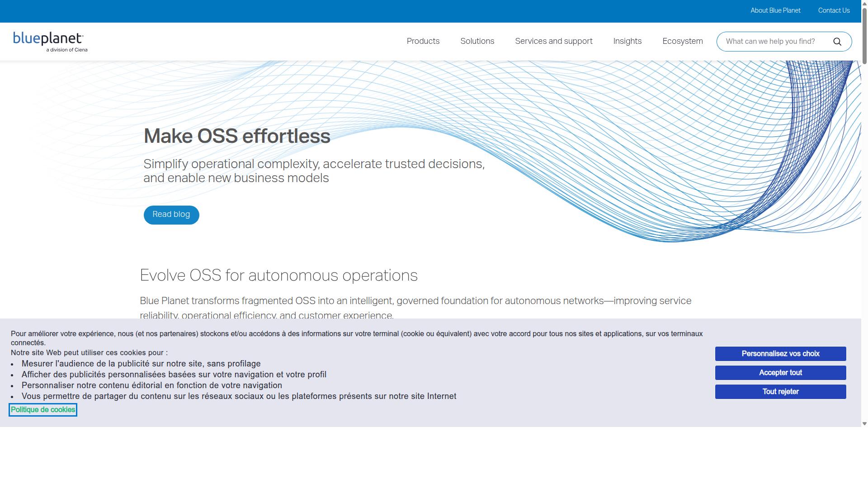Click Tout rejeter cookies button

(780, 392)
